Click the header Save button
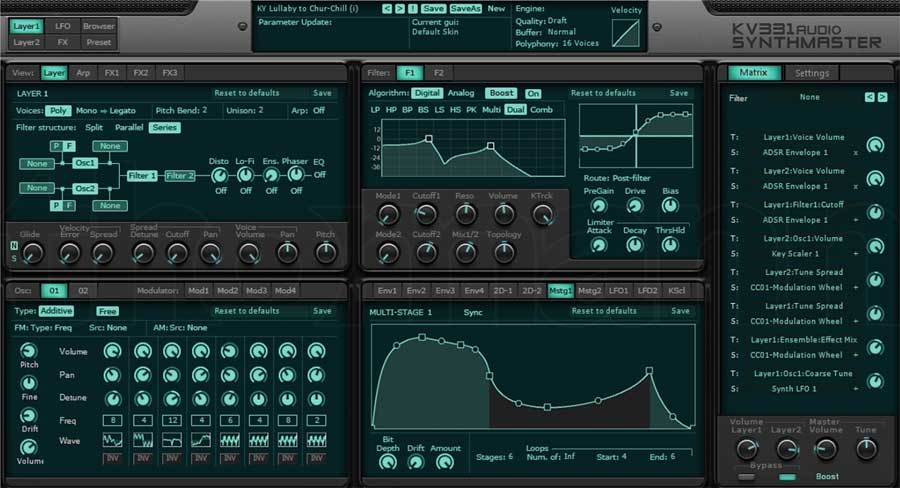 click(433, 9)
